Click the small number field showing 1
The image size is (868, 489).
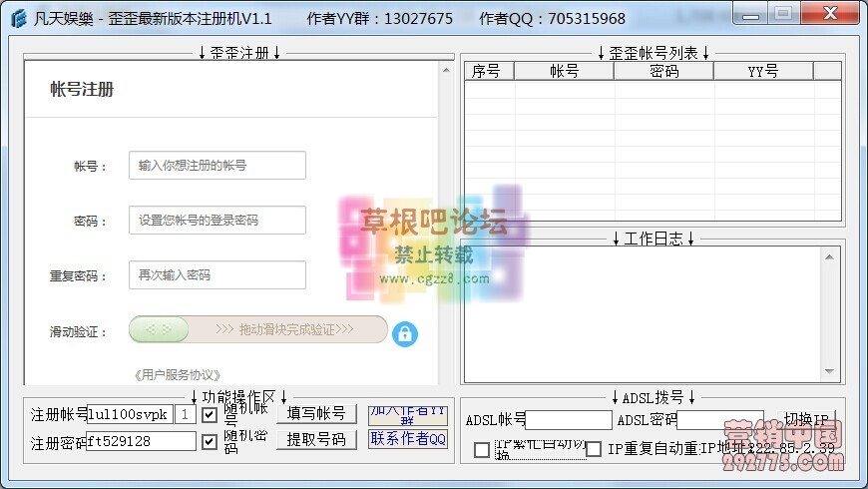point(185,414)
